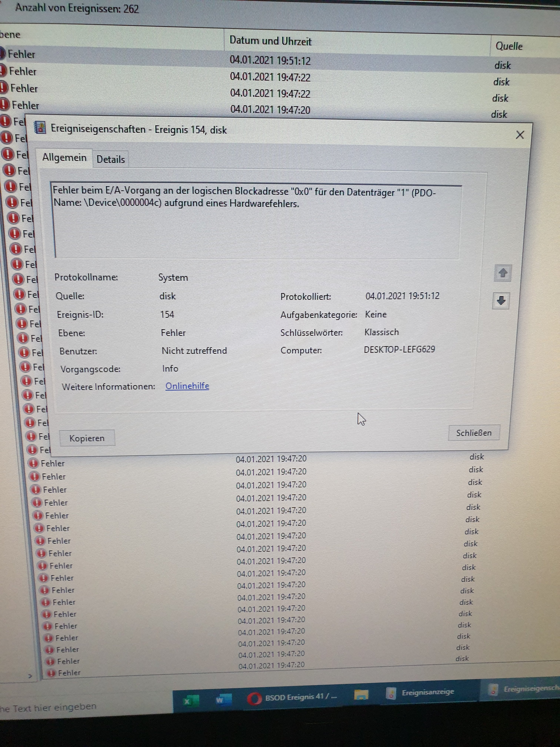Open the Onlinehilfe link
Screen dimensions: 560x747
point(187,386)
